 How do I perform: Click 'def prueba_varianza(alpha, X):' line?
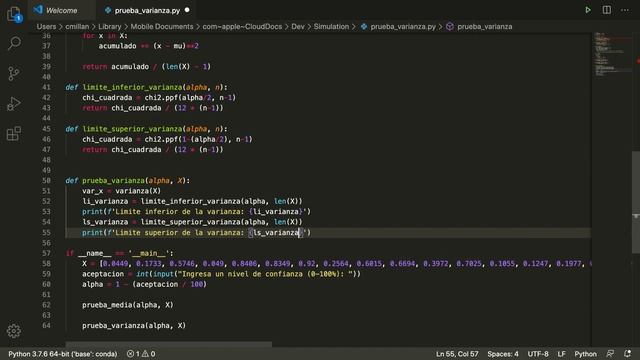pyautogui.click(x=127, y=180)
